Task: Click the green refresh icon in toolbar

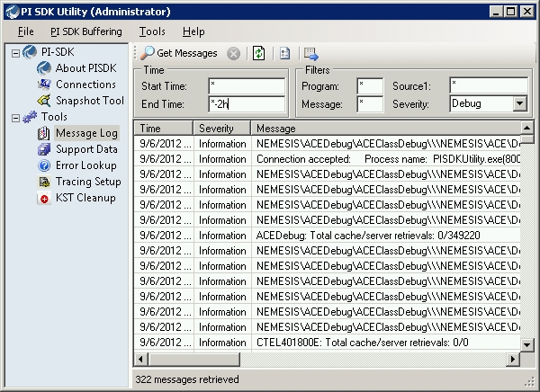Action: tap(259, 54)
